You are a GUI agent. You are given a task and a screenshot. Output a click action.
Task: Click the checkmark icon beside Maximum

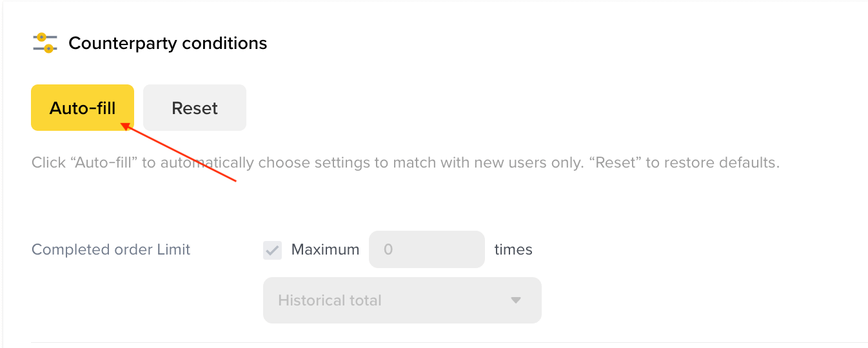(272, 250)
